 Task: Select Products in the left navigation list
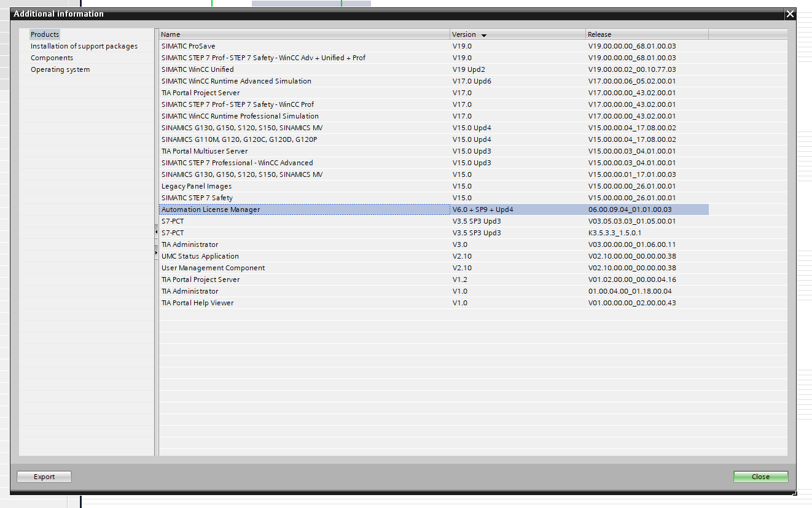point(45,34)
